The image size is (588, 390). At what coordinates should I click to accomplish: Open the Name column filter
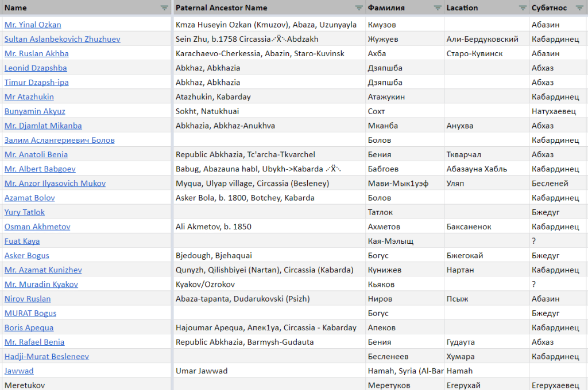pyautogui.click(x=164, y=8)
